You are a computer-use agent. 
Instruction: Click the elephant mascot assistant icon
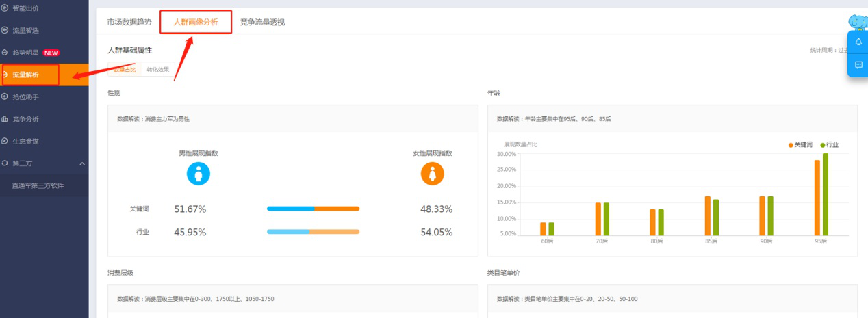[858, 22]
